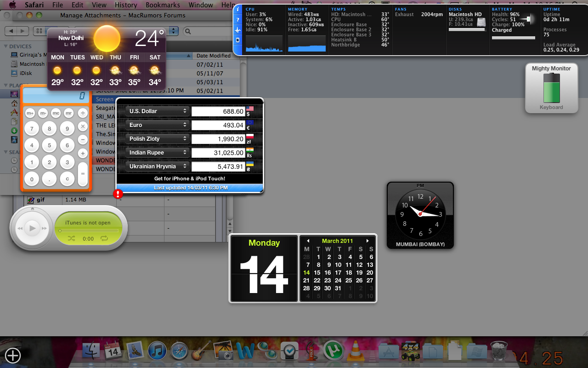Click the large Monday 14 date panel

coord(264,269)
